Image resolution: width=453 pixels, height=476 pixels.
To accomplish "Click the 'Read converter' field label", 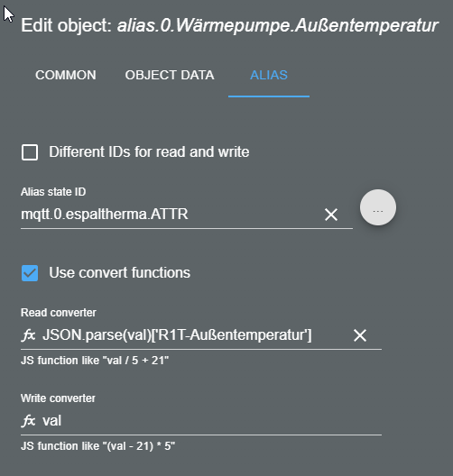I will [59, 313].
